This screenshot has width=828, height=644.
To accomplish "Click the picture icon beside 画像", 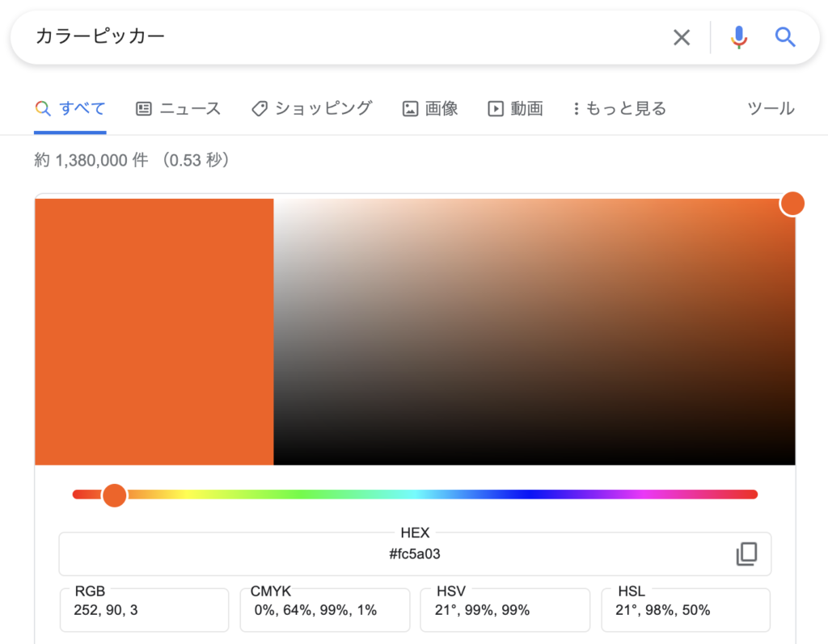I will [x=410, y=108].
